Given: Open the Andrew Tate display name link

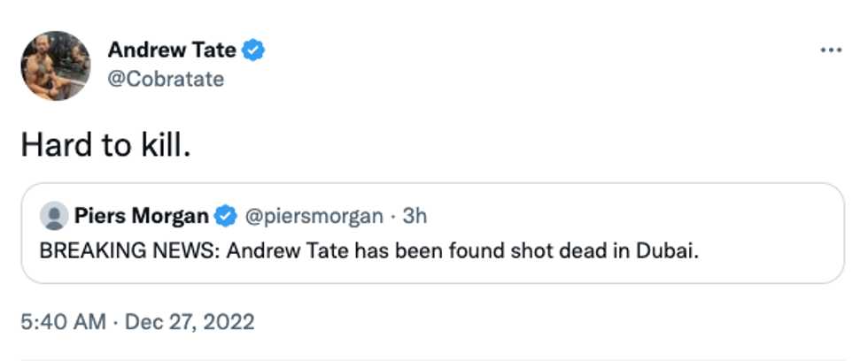Looking at the screenshot, I should tap(172, 50).
